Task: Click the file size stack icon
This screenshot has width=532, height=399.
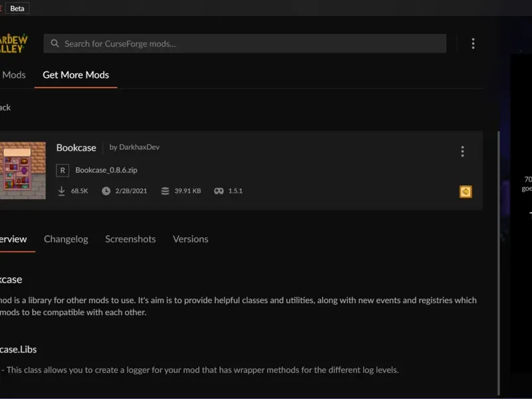Action: point(165,191)
